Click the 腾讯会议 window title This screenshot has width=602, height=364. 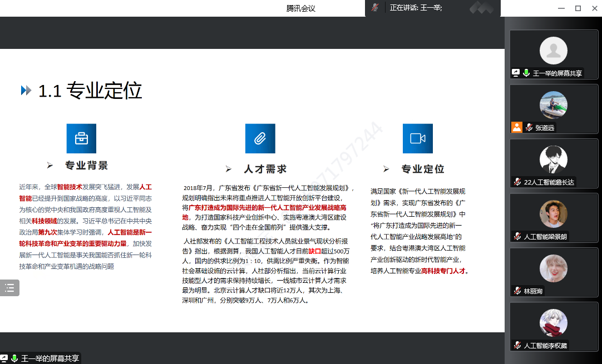300,8
